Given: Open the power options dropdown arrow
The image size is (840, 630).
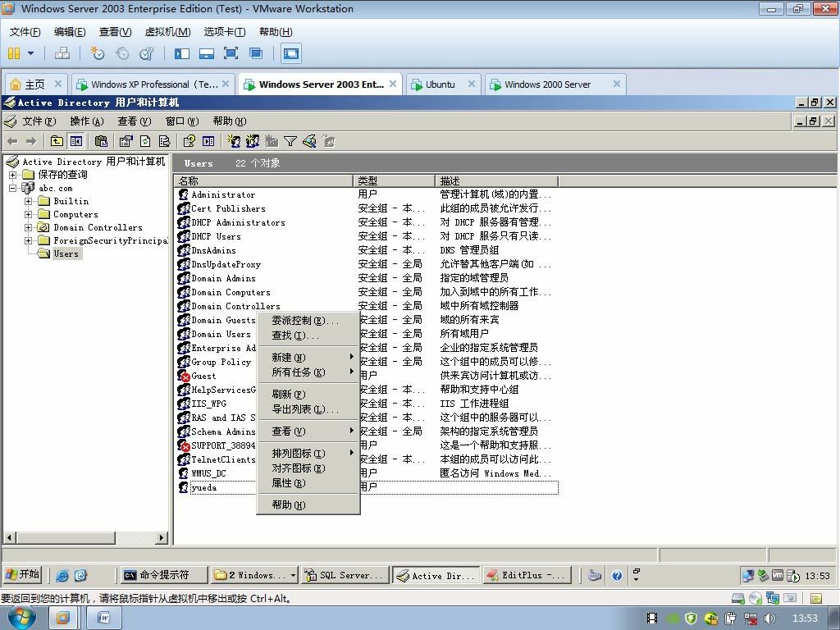Looking at the screenshot, I should pos(30,53).
